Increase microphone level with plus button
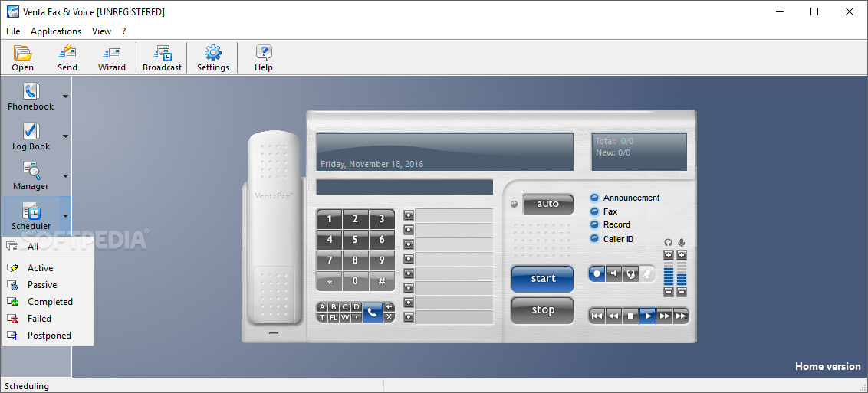868x393 pixels. (682, 255)
